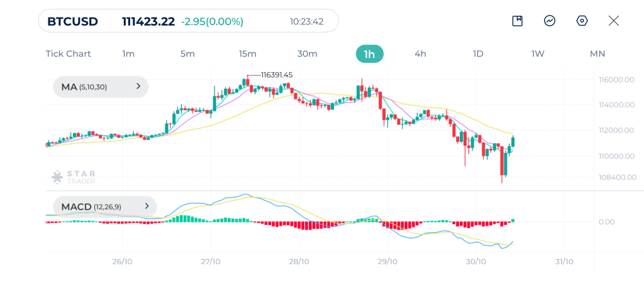Switch to the Tick Chart tab
Screen dimensions: 644x286
tap(68, 54)
